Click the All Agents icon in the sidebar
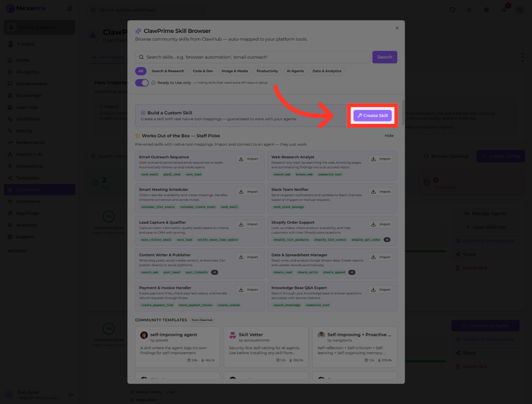This screenshot has width=532, height=404. 10,72
